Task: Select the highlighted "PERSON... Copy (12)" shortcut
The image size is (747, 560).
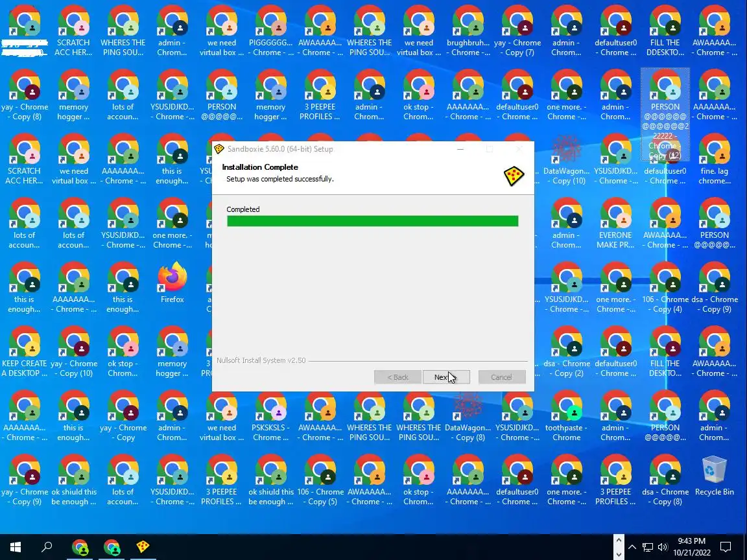Action: click(x=665, y=114)
